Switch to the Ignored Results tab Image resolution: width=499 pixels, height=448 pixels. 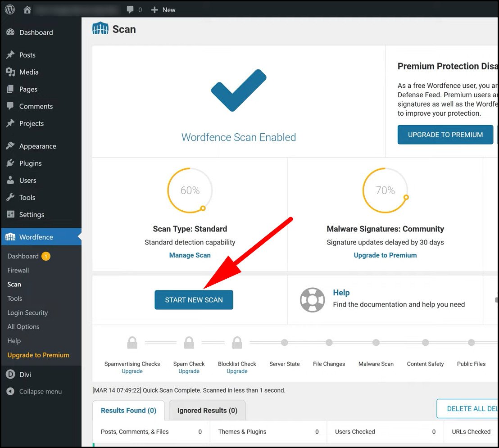click(x=207, y=410)
